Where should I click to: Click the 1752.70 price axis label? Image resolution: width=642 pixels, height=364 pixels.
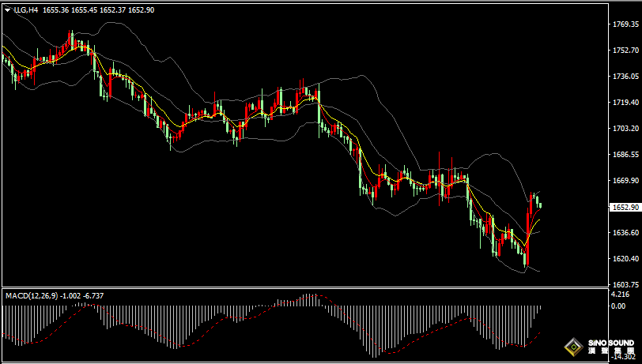coord(625,51)
